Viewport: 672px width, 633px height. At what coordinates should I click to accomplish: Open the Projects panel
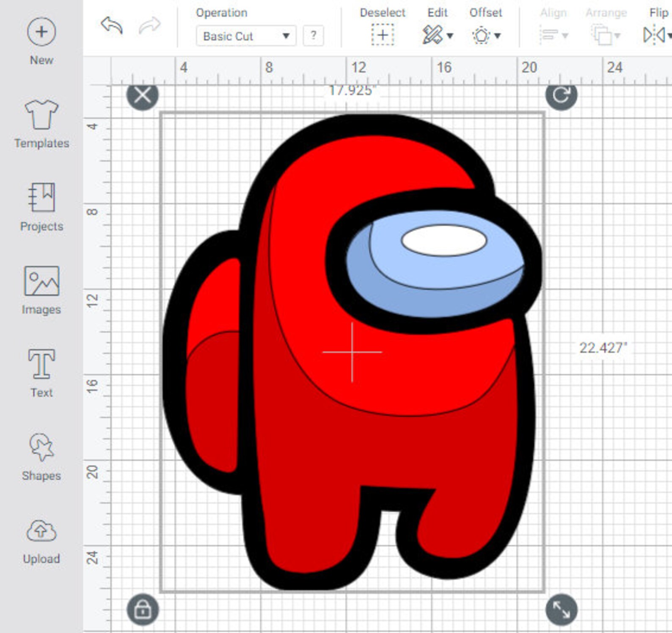click(x=41, y=207)
